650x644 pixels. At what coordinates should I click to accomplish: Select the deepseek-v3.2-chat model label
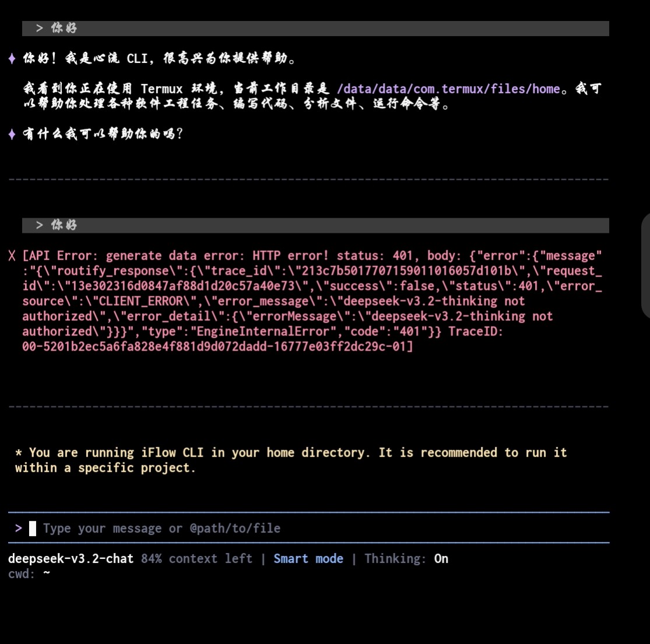(x=71, y=559)
